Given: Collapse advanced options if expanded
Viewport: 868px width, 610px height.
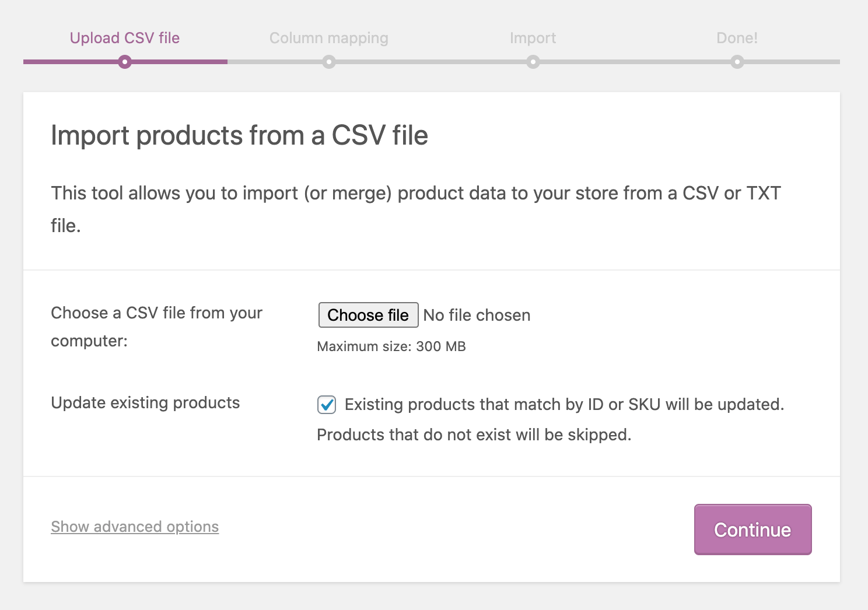Looking at the screenshot, I should click(x=134, y=527).
